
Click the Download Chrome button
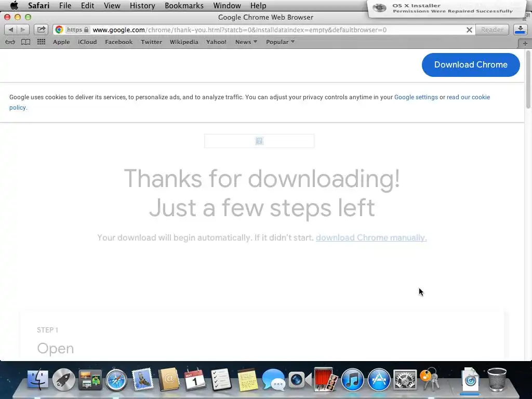tap(471, 65)
